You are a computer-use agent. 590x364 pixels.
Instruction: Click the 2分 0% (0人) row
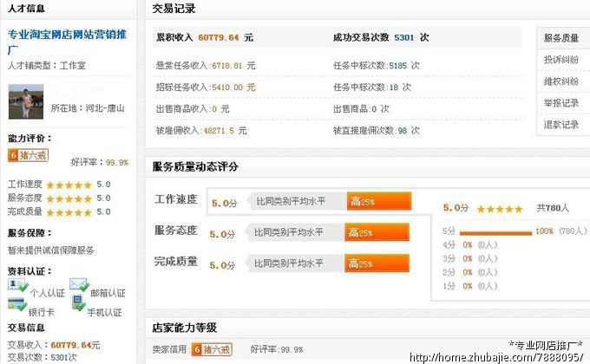coord(470,272)
